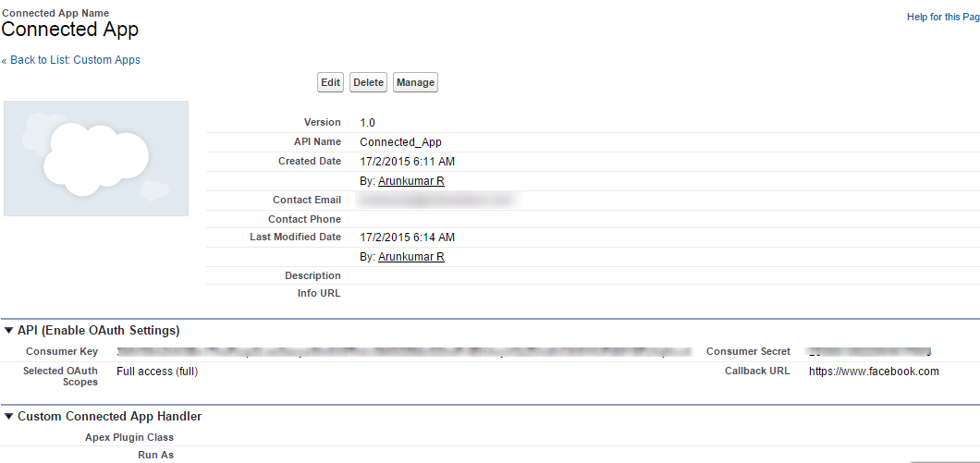980x463 pixels.
Task: Click the Description label
Action: pos(312,275)
